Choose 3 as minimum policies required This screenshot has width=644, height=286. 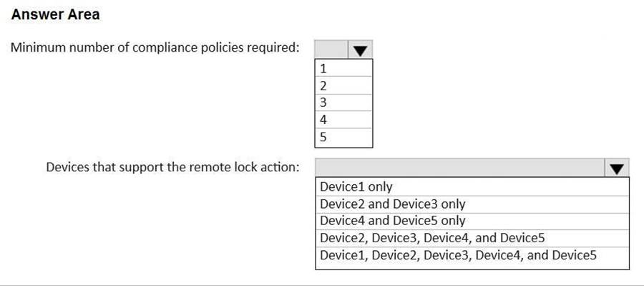(343, 103)
